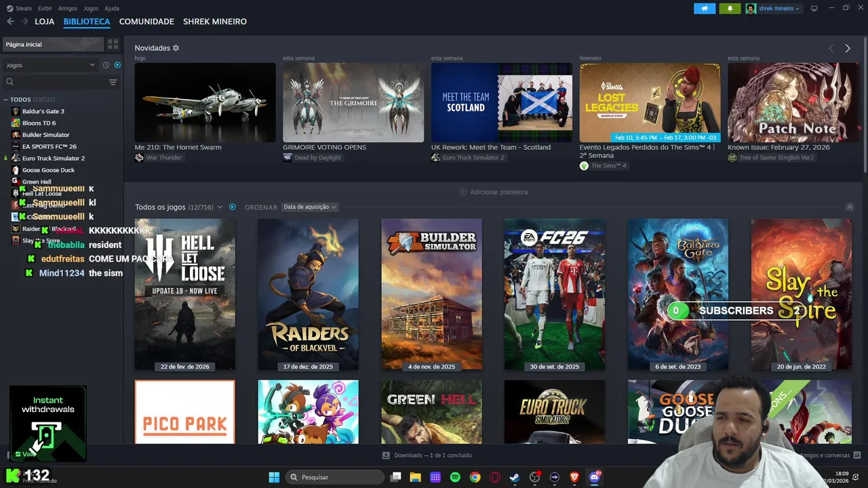The width and height of the screenshot is (868, 488).
Task: Open File Explorer from the taskbar
Action: [x=416, y=477]
